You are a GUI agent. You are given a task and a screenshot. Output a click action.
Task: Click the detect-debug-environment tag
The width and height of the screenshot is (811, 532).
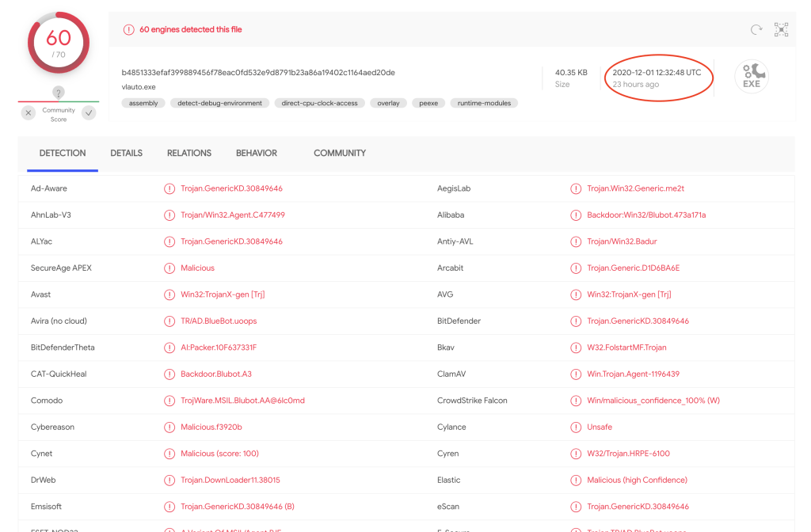coord(220,103)
